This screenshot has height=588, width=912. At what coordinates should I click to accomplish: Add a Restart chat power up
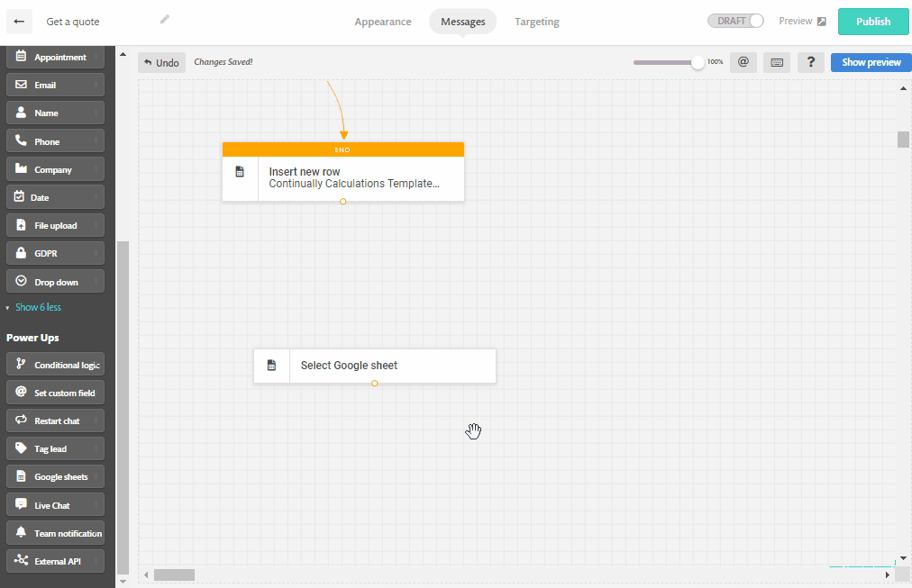[x=55, y=421]
